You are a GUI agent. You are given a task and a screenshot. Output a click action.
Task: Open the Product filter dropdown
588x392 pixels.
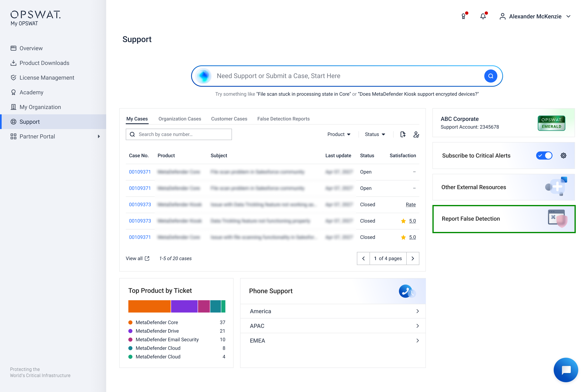tap(339, 135)
